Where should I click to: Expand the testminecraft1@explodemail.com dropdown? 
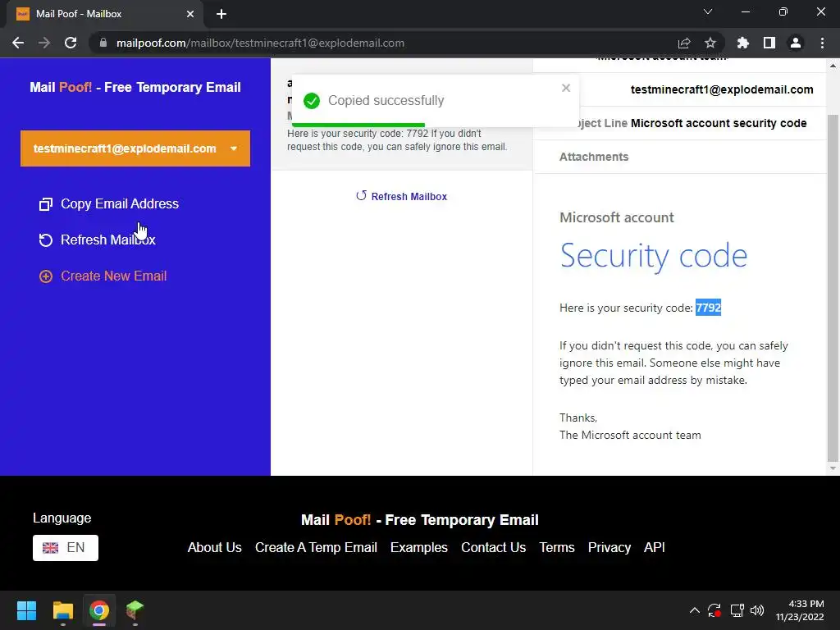point(135,148)
